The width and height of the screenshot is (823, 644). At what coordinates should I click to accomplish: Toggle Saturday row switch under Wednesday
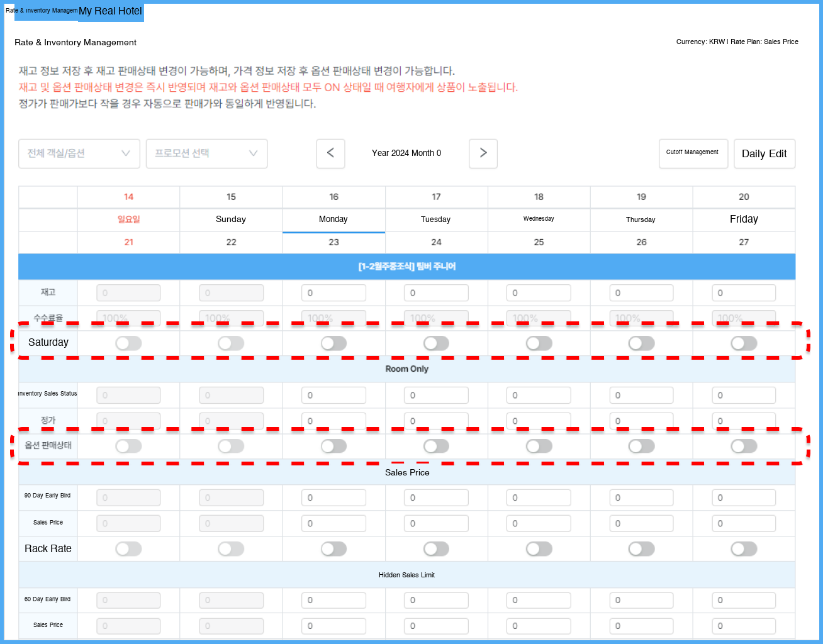[539, 343]
